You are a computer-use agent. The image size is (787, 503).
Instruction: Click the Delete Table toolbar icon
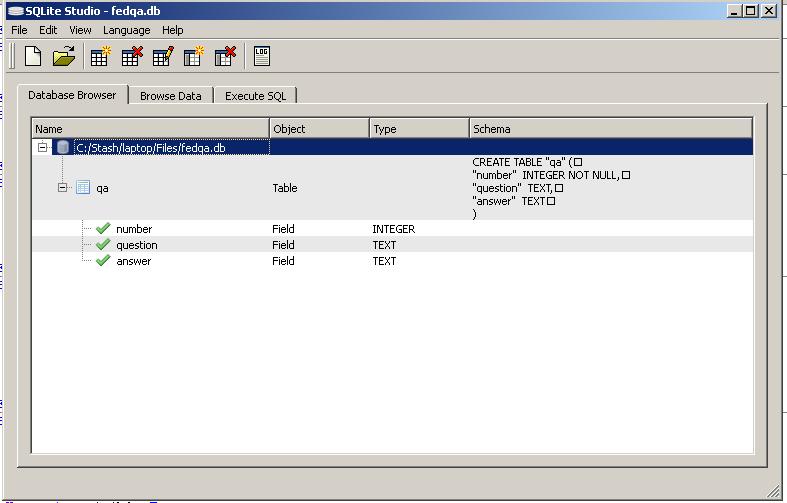pos(132,56)
